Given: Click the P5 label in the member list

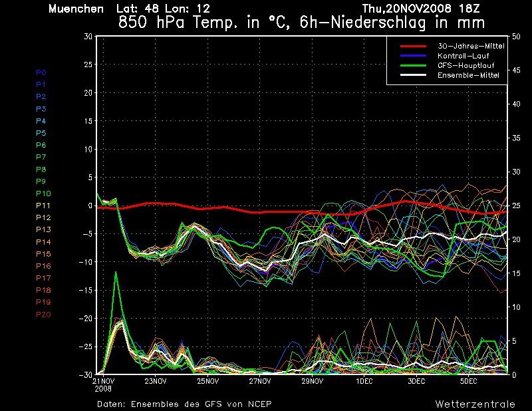Looking at the screenshot, I should click(41, 133).
